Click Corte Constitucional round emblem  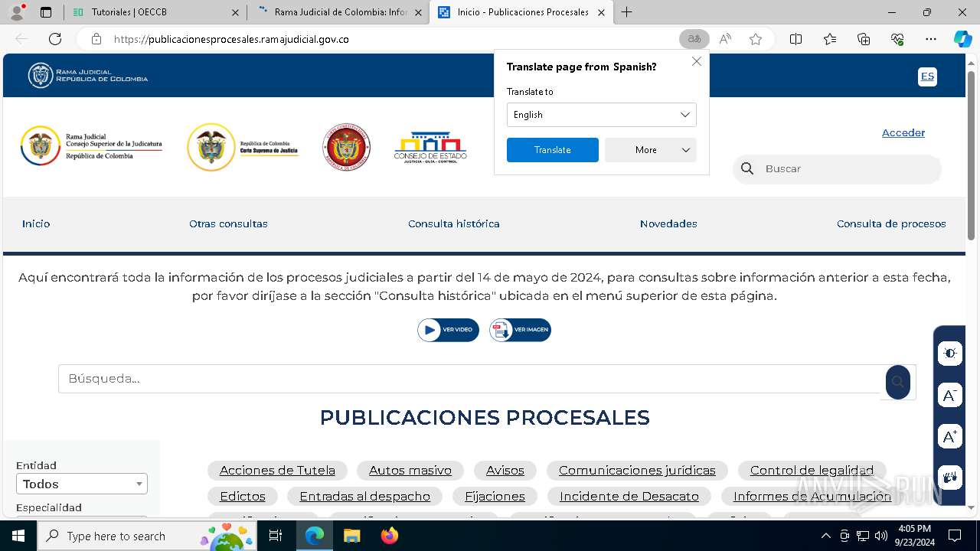point(347,147)
